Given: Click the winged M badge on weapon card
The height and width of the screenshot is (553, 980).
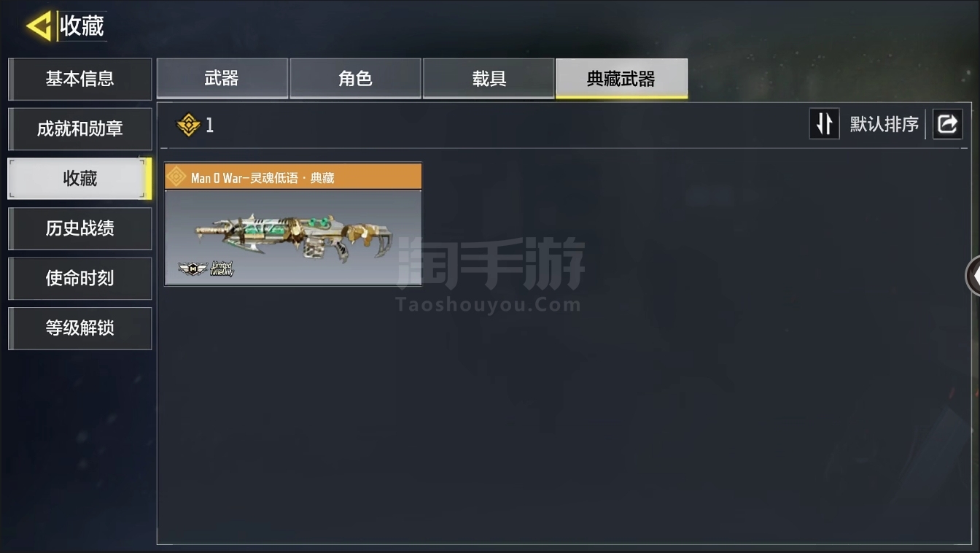Looking at the screenshot, I should [193, 269].
